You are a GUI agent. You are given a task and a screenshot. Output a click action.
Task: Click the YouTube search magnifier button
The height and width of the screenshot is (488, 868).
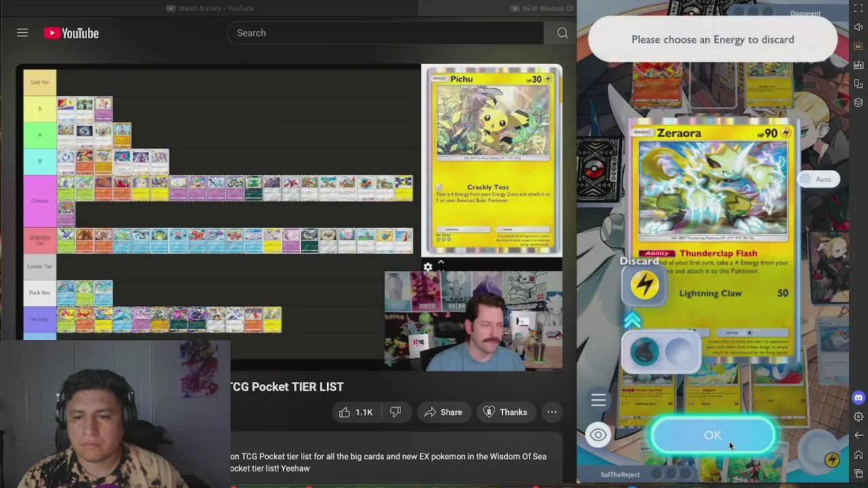(562, 33)
